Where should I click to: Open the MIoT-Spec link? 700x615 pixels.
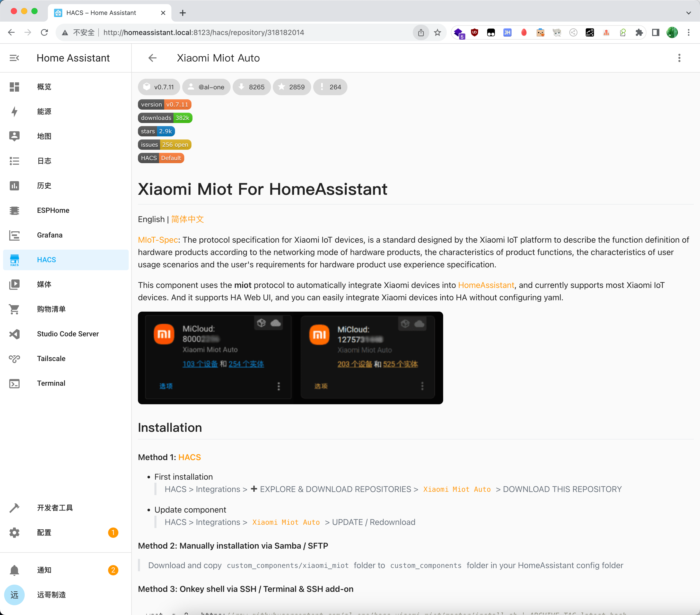tap(158, 240)
